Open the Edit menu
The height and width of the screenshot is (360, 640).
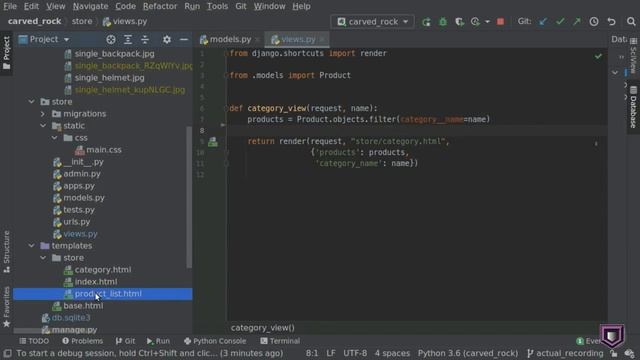click(x=31, y=7)
